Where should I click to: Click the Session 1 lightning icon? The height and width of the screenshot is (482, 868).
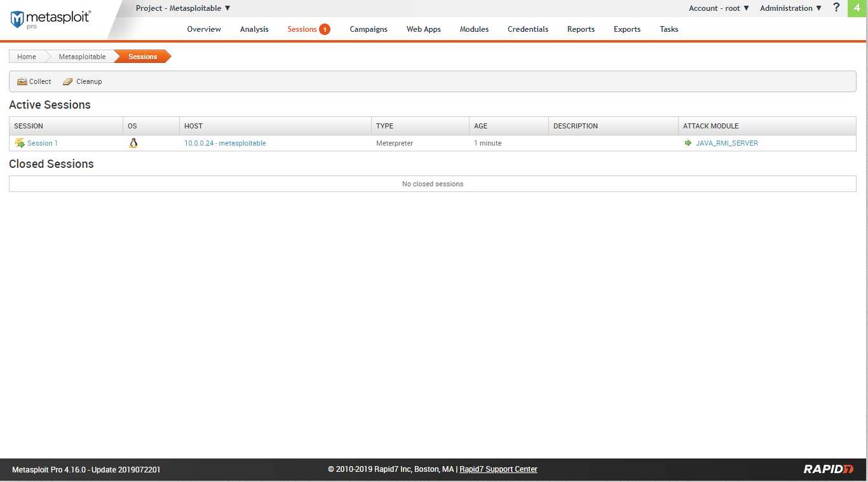20,143
